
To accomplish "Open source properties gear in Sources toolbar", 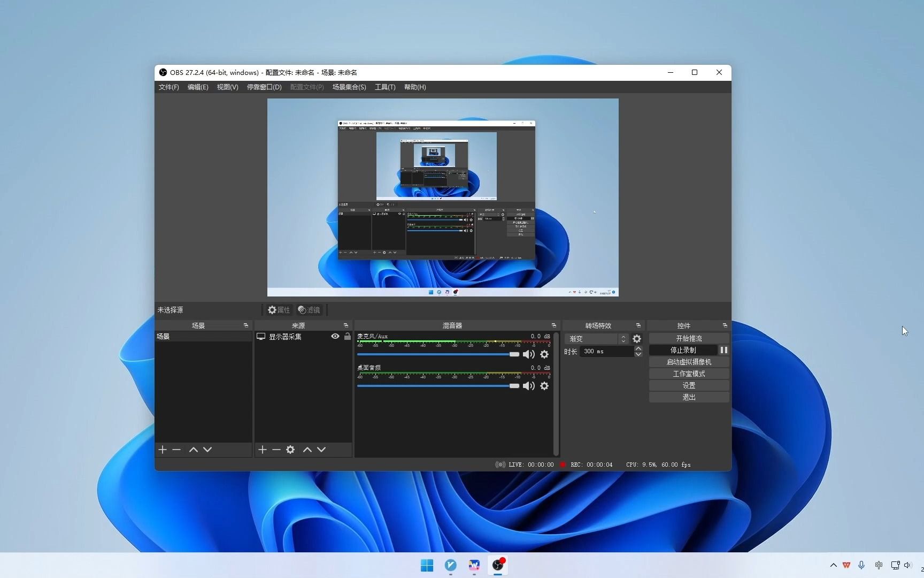I will [x=290, y=450].
